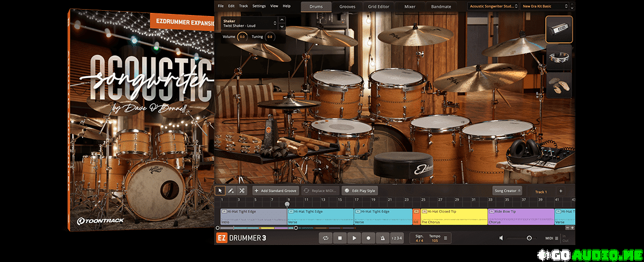
Task: Select the pencil draw tool
Action: (231, 191)
